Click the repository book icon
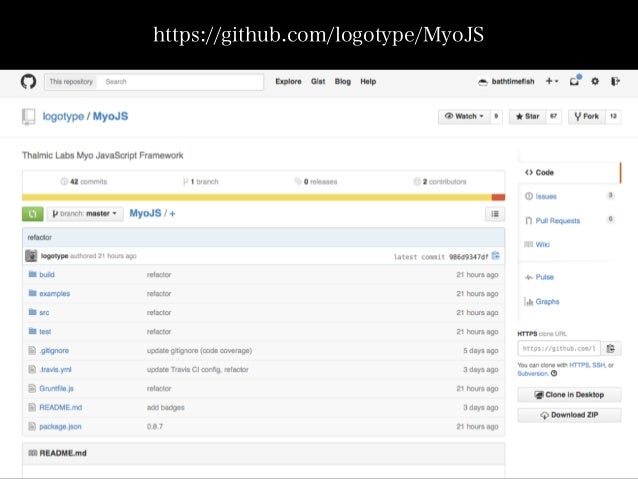The width and height of the screenshot is (638, 479). pos(28,117)
